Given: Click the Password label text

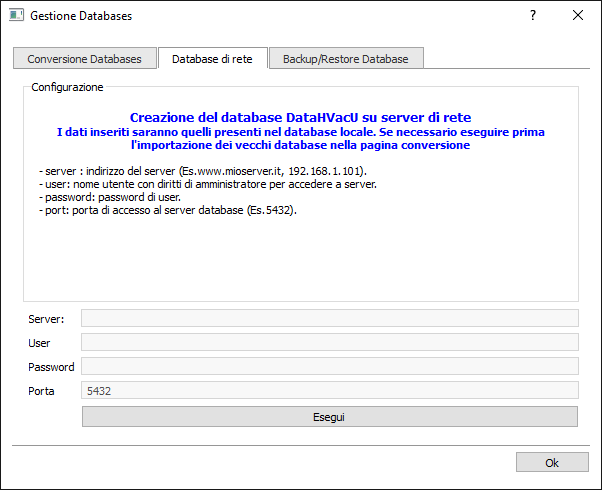Looking at the screenshot, I should coord(51,367).
